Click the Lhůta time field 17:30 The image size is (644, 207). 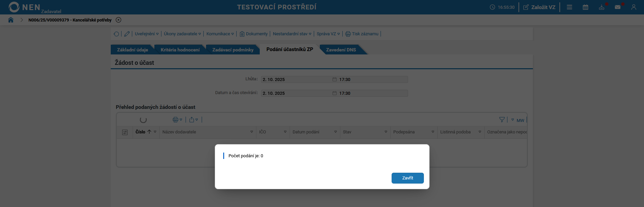pos(373,80)
